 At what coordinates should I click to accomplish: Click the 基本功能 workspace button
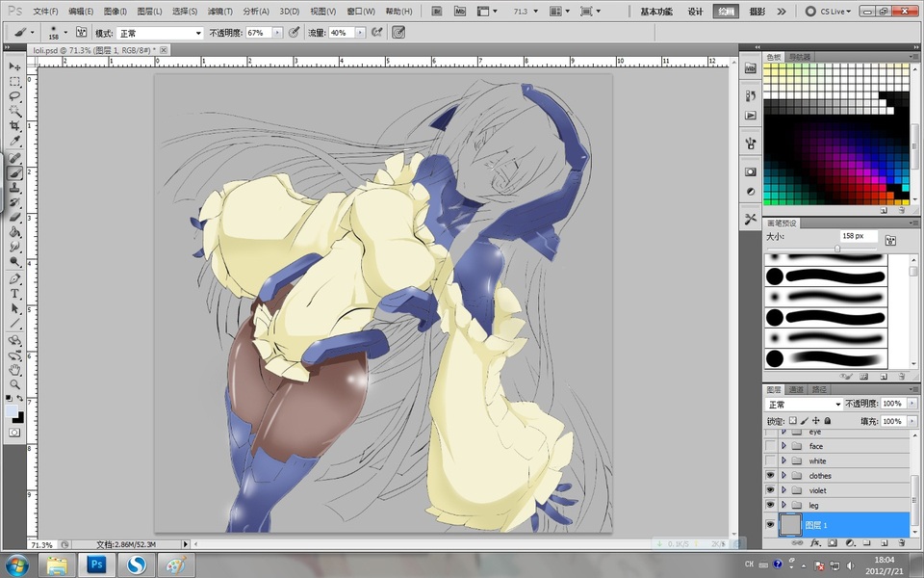[x=657, y=12]
